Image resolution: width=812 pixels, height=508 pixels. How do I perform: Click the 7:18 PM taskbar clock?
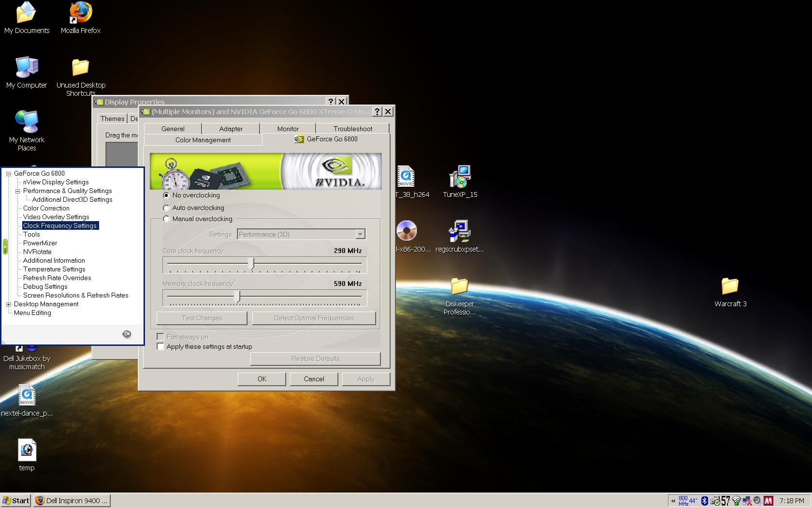[792, 501]
